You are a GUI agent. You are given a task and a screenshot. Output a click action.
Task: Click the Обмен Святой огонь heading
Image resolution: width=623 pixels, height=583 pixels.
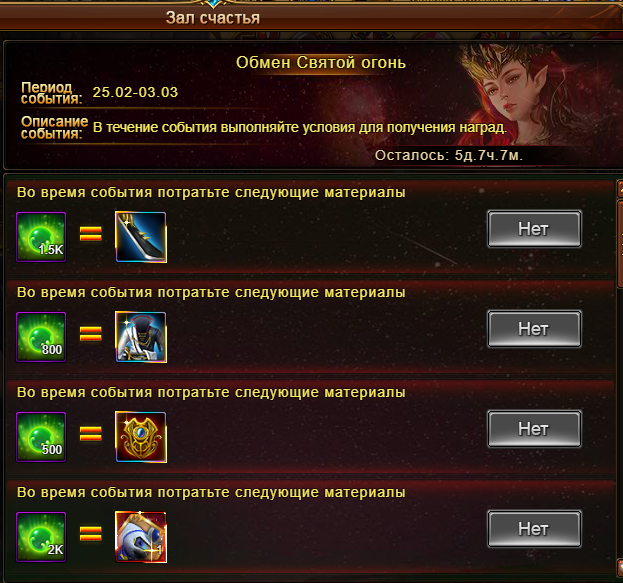pyautogui.click(x=321, y=62)
